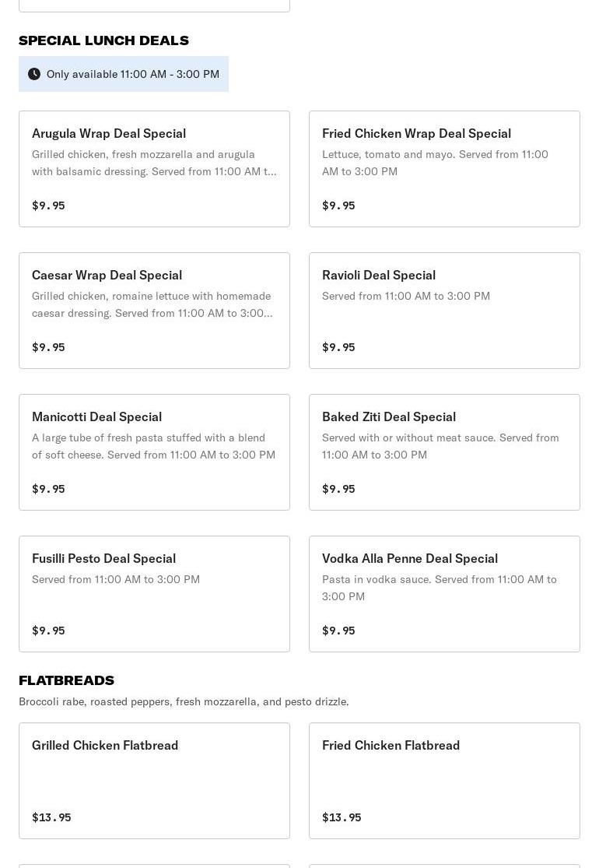Click the Flatbreads section description text
The width and height of the screenshot is (599, 868).
pyautogui.click(x=184, y=701)
